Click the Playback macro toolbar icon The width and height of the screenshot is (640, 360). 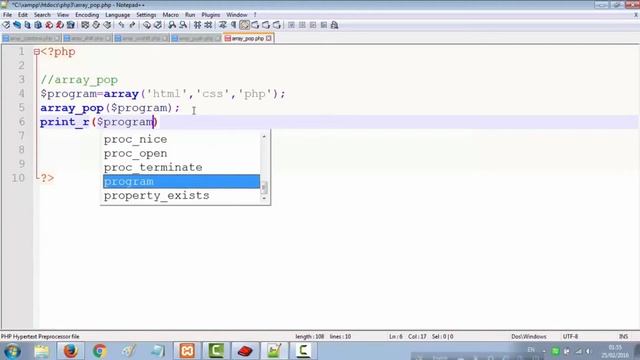[313, 25]
